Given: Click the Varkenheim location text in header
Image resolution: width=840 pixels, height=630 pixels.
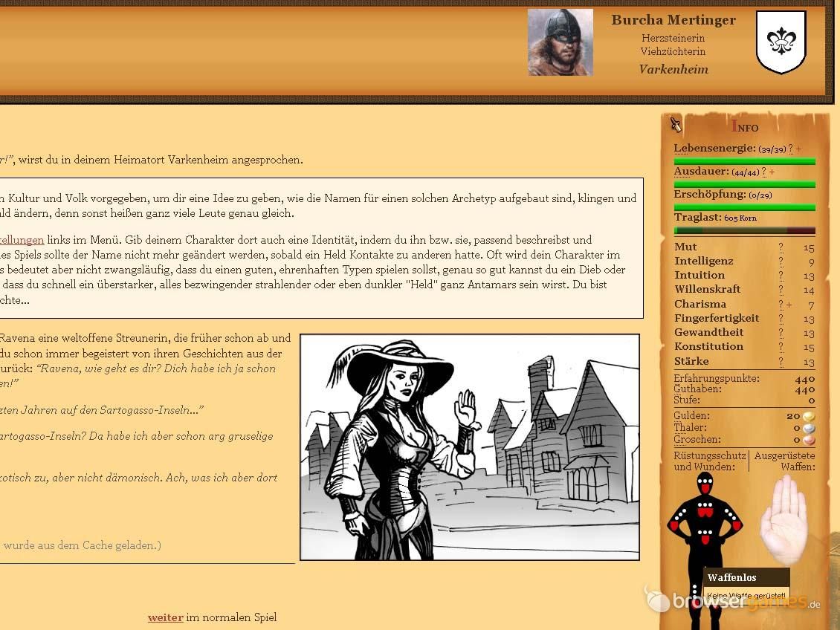Looking at the screenshot, I should (x=673, y=69).
